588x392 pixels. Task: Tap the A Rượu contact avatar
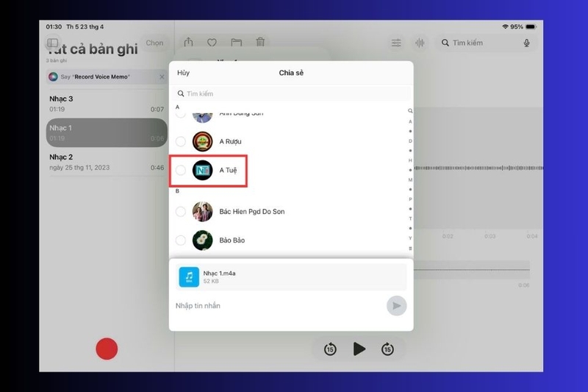(x=203, y=141)
